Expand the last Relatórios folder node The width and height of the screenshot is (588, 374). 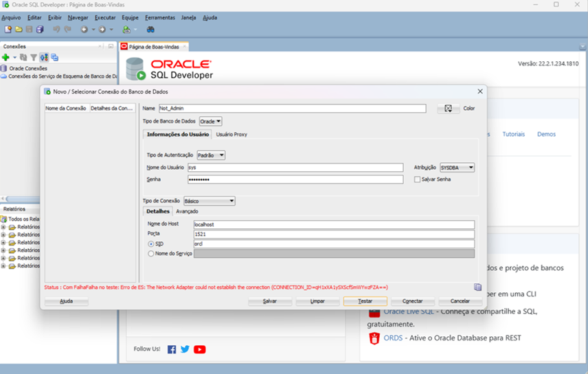point(3,266)
